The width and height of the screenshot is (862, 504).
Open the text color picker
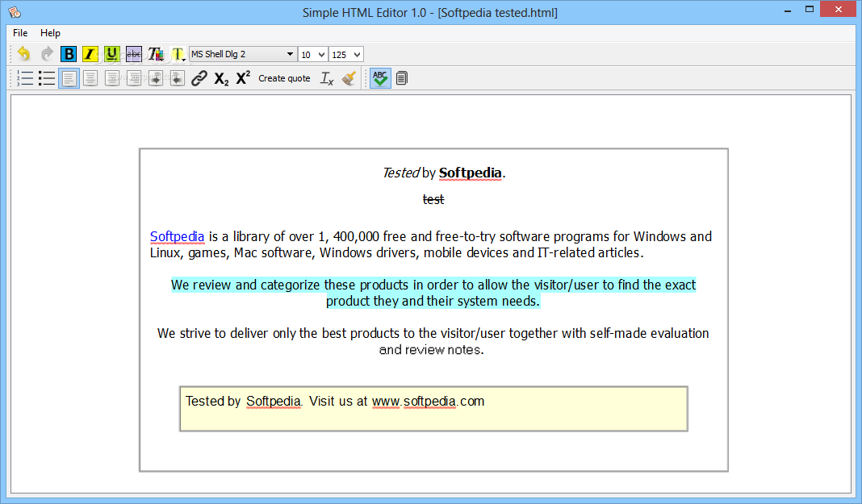coord(156,54)
